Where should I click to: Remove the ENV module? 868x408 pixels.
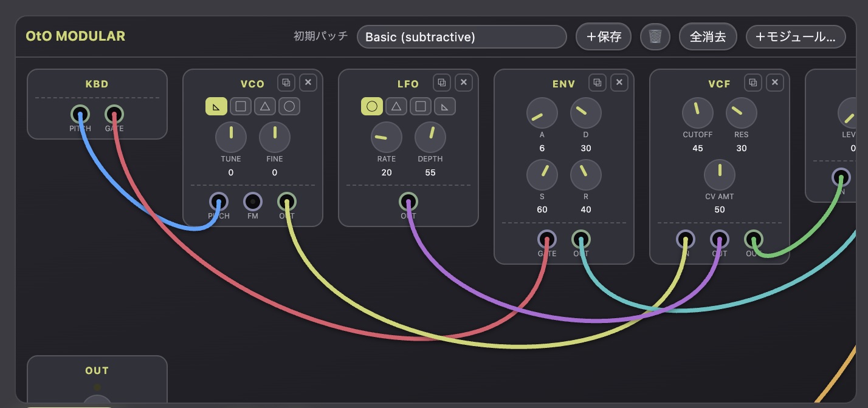coord(619,83)
